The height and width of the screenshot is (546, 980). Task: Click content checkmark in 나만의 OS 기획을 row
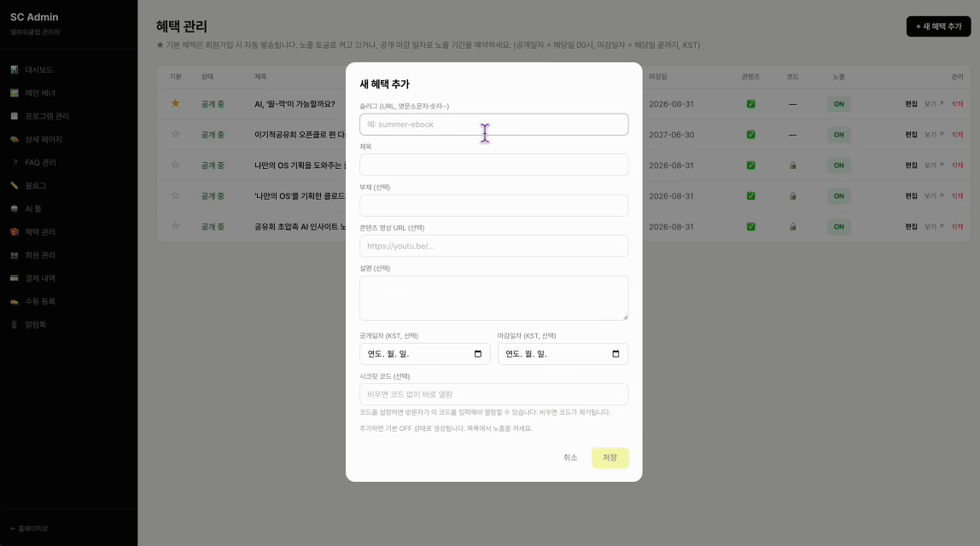click(750, 166)
